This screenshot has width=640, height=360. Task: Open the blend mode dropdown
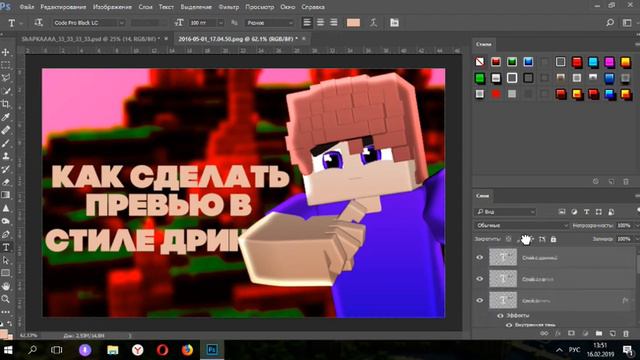point(521,225)
